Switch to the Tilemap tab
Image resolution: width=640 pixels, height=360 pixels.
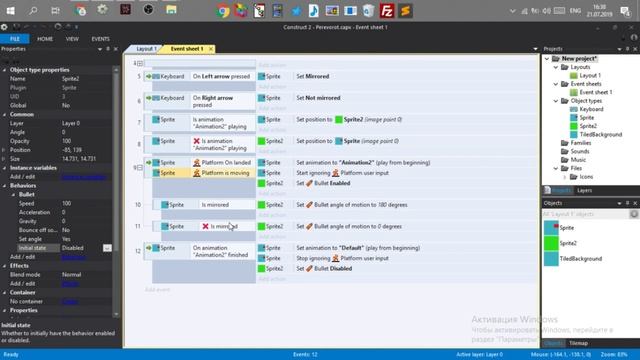click(x=578, y=343)
